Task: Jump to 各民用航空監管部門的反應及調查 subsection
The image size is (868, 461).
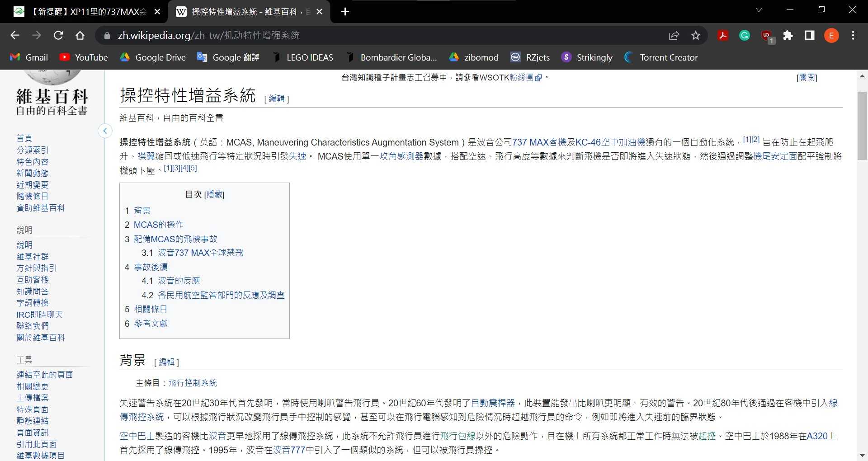Action: tap(221, 295)
